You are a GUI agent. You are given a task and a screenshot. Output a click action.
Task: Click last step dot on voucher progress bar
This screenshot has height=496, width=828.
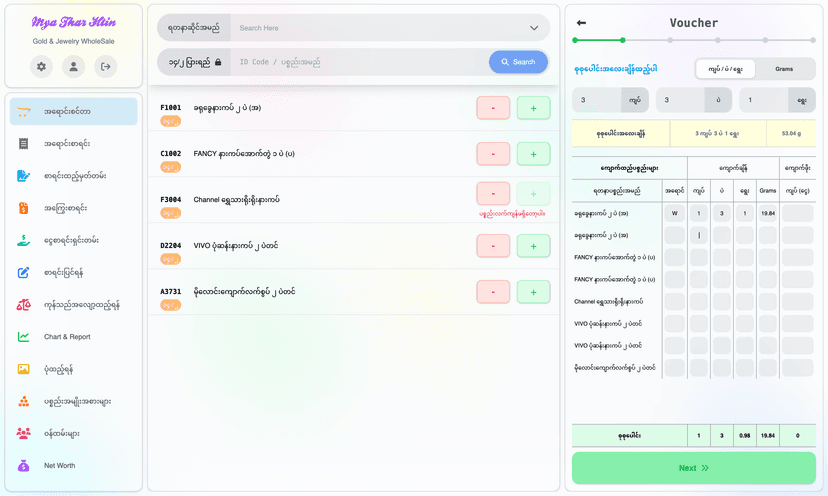tap(813, 40)
